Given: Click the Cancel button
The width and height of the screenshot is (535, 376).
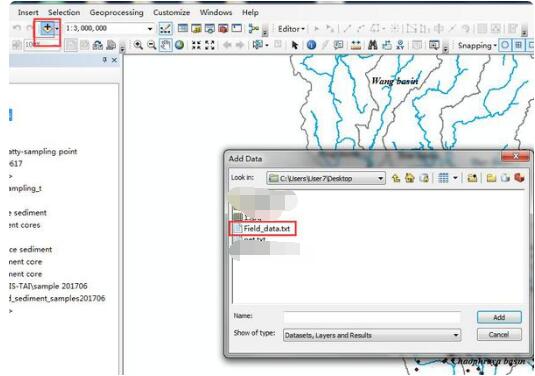Looking at the screenshot, I should pos(499,334).
